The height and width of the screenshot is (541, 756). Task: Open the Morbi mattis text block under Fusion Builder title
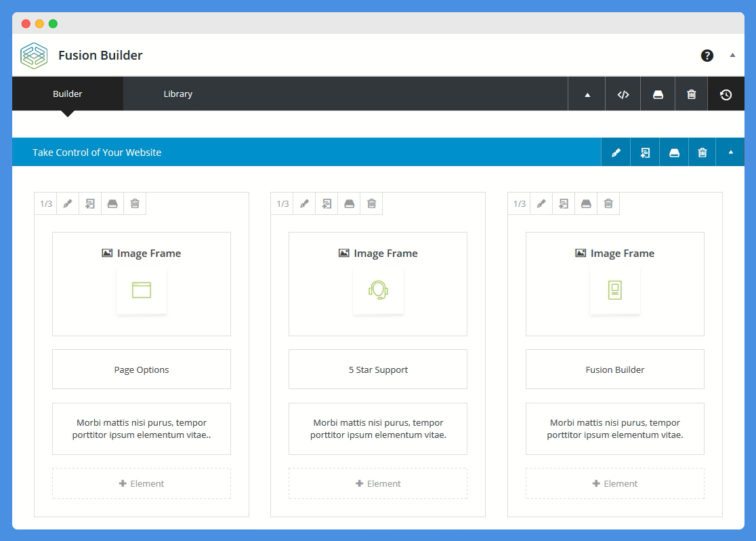[614, 428]
